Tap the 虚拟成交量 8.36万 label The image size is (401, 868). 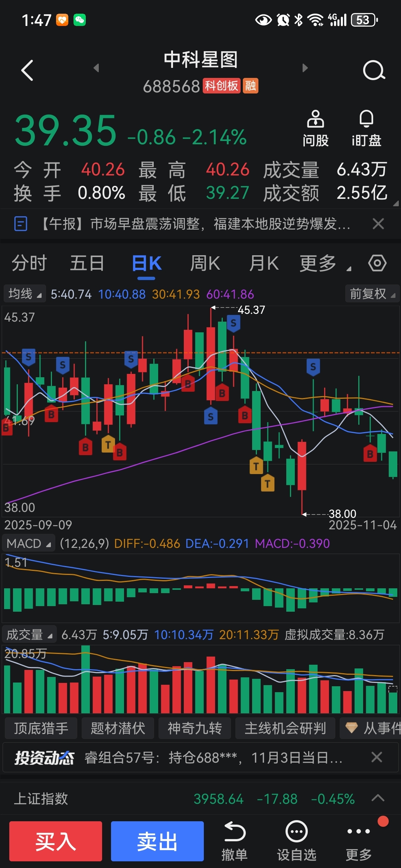(334, 635)
